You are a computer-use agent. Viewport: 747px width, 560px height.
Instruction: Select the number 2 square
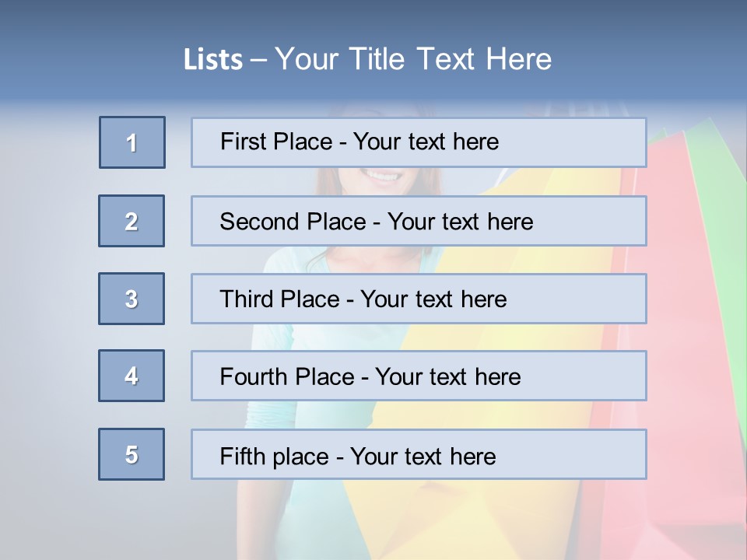click(x=132, y=221)
